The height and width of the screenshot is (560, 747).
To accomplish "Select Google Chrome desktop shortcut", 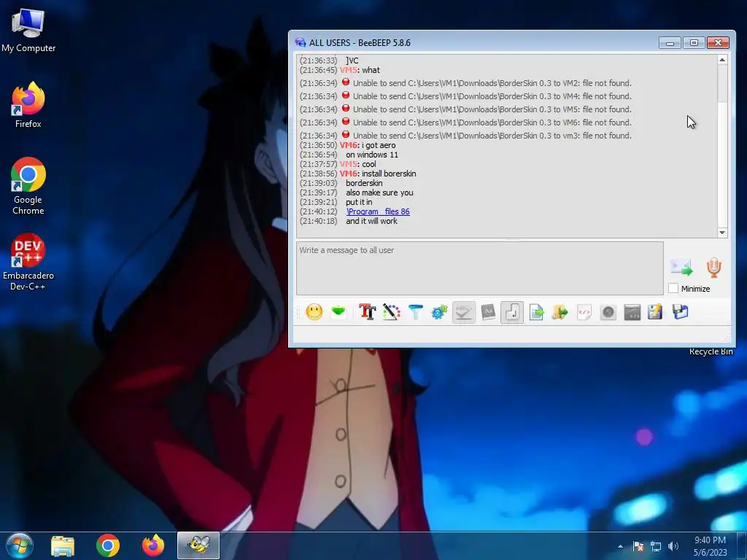I will coord(28,186).
